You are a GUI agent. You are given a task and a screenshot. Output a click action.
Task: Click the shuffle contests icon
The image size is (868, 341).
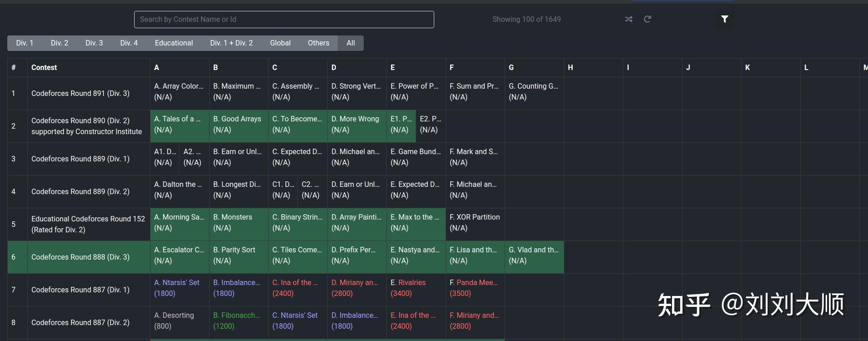[x=628, y=19]
